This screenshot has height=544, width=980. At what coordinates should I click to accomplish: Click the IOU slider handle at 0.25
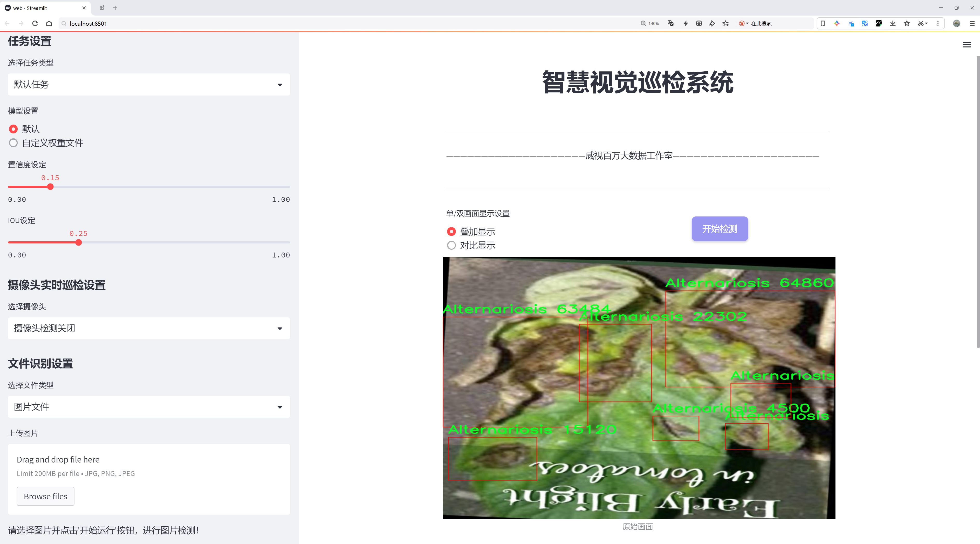78,243
